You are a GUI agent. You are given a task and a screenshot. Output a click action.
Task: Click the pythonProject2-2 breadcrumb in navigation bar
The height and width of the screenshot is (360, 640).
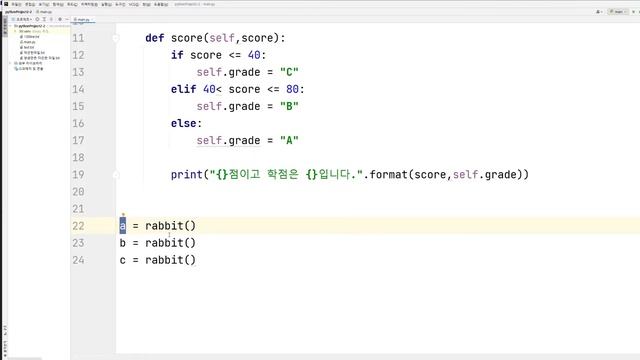[x=18, y=12]
